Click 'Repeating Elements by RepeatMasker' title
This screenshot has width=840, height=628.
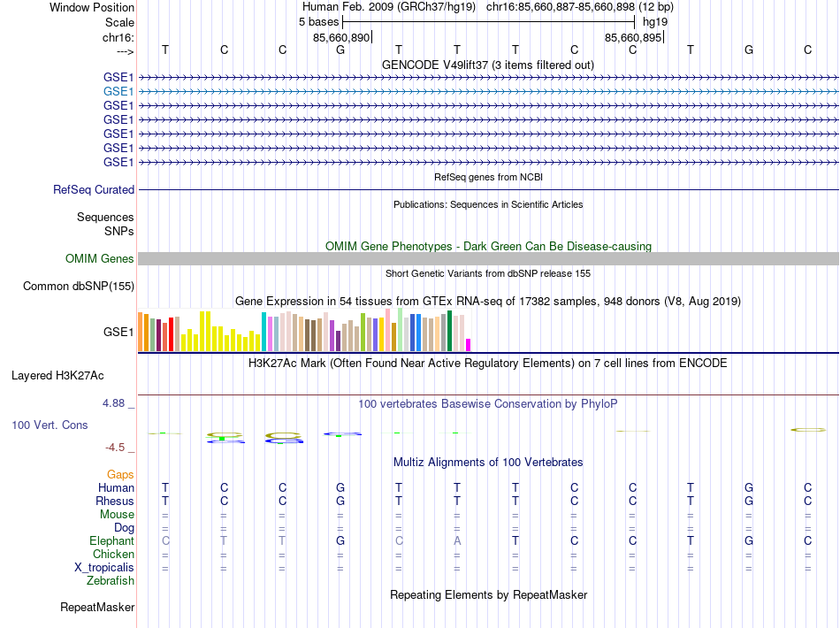click(489, 595)
